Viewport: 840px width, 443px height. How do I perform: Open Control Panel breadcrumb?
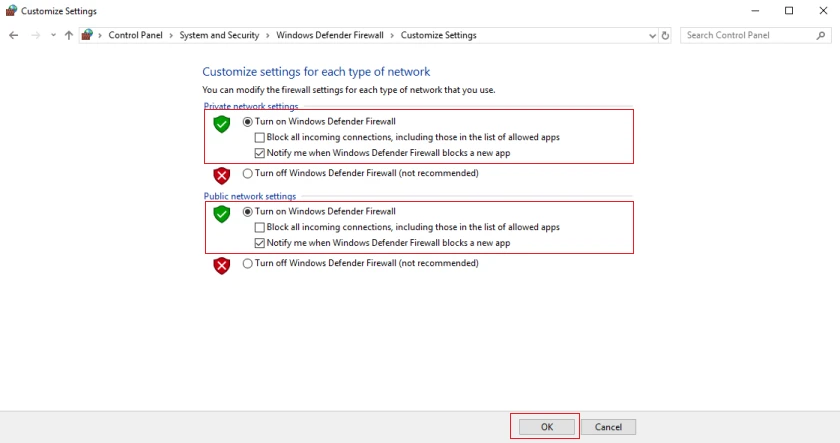click(x=135, y=35)
